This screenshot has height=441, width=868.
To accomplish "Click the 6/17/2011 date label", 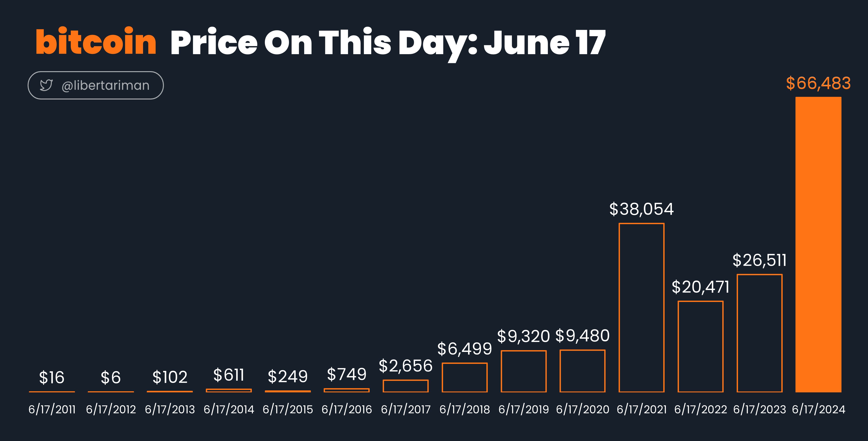I will 52,409.
